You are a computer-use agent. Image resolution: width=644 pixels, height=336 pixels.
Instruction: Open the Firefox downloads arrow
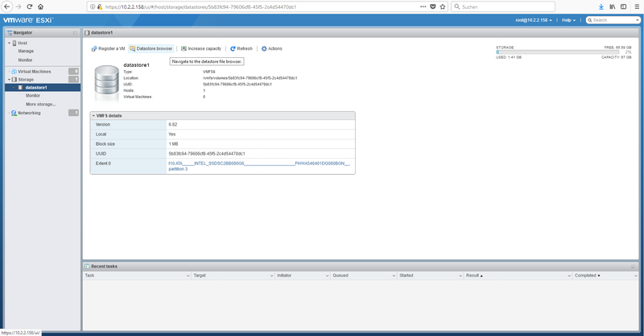(x=601, y=6)
